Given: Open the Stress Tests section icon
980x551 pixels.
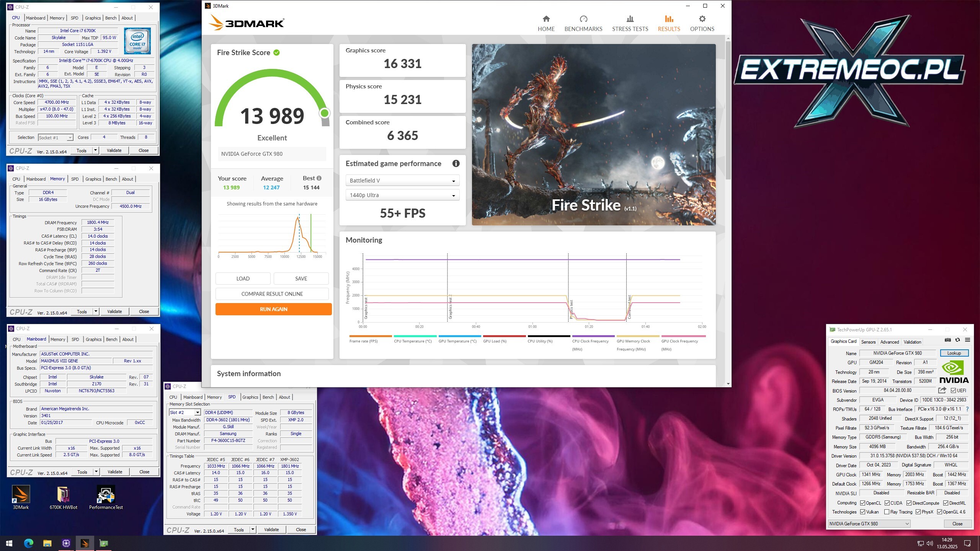Looking at the screenshot, I should [x=630, y=19].
